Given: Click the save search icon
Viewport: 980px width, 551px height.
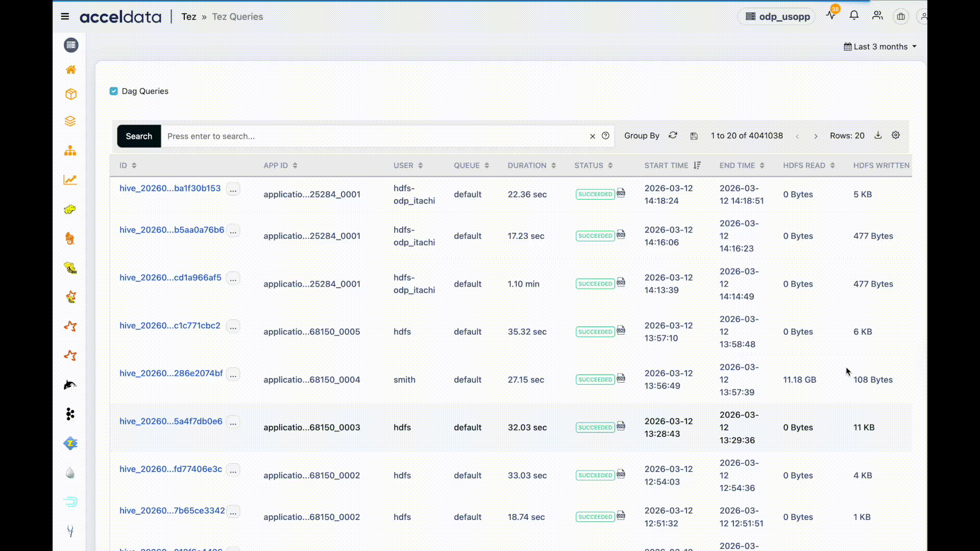Looking at the screenshot, I should tap(694, 136).
